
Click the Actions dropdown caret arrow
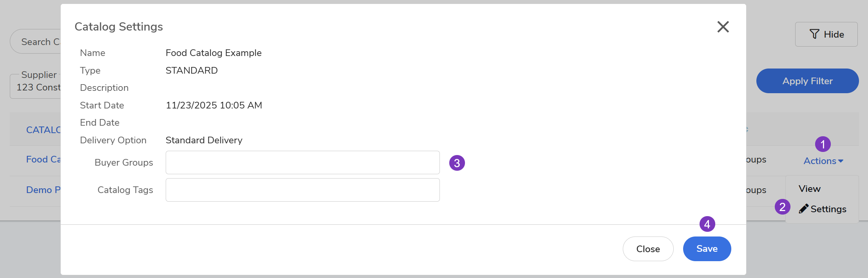[841, 161]
